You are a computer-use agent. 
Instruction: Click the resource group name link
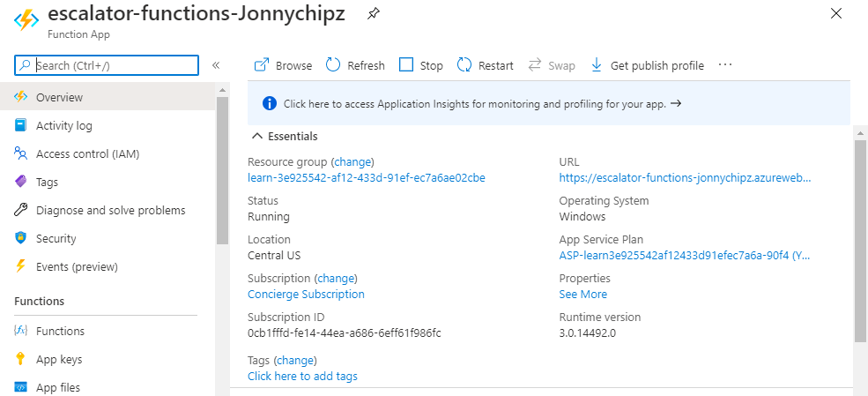coord(366,177)
